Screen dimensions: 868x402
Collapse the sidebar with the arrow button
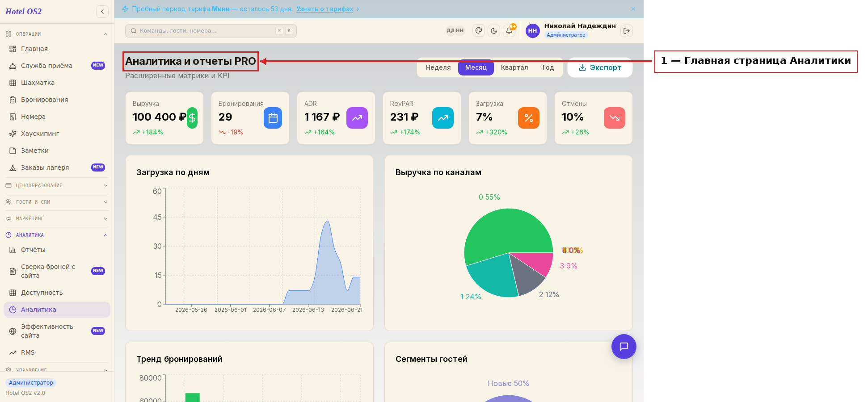[102, 12]
